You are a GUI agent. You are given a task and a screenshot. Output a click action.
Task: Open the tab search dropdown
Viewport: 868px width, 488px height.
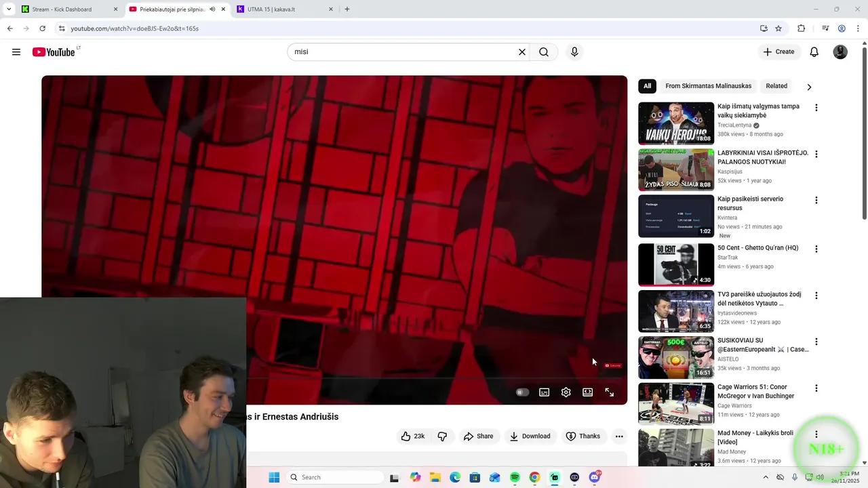pyautogui.click(x=9, y=9)
